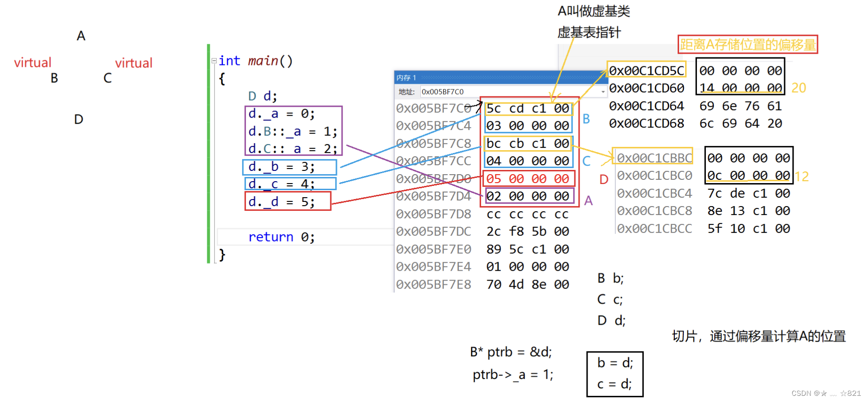
Task: Click memory address 0x005BF7E8
Action: 434,285
